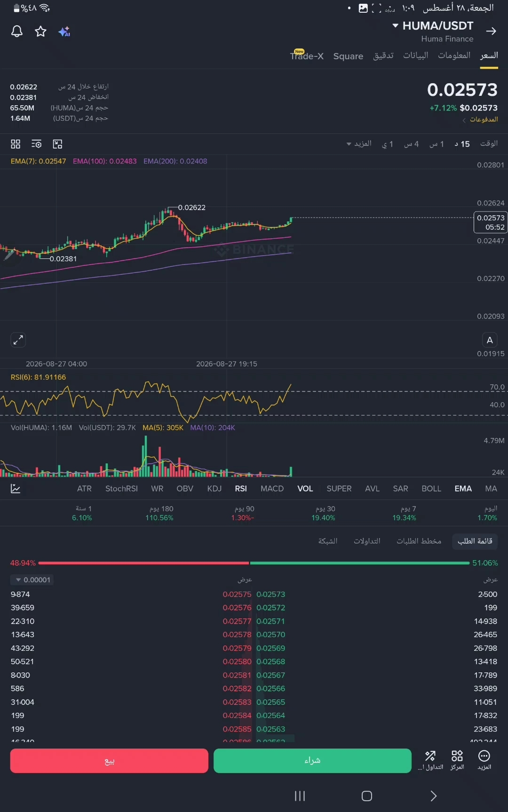Image resolution: width=508 pixels, height=812 pixels.
Task: Toggle the SUPER indicator
Action: pyautogui.click(x=339, y=489)
